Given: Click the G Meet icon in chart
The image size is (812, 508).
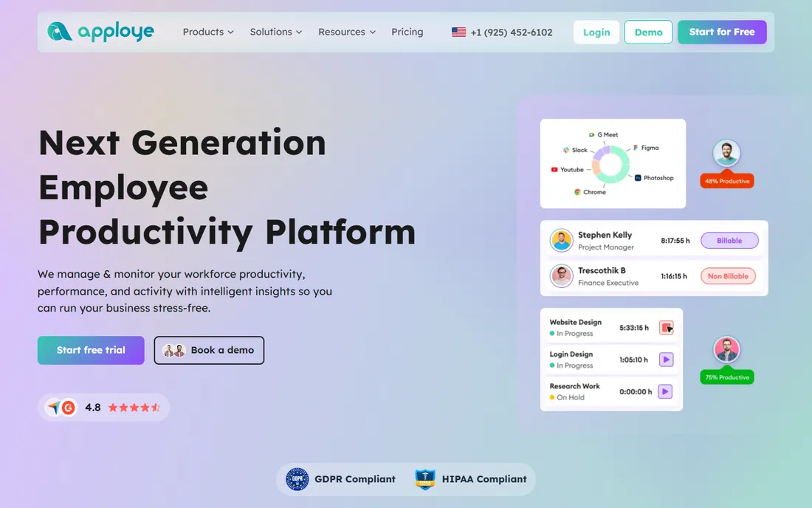Looking at the screenshot, I should coord(591,134).
